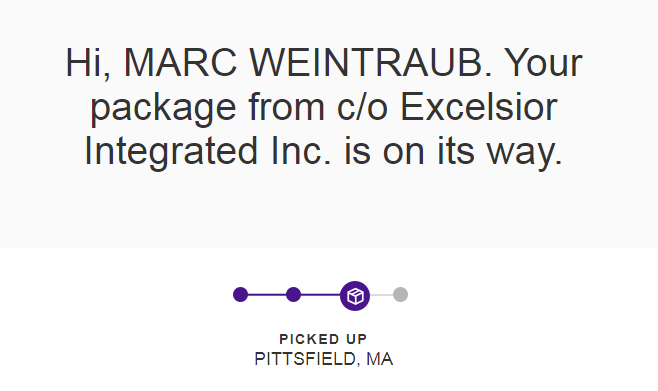Click the first name MARC
Viewport: 658px width, 391px height.
(x=180, y=63)
